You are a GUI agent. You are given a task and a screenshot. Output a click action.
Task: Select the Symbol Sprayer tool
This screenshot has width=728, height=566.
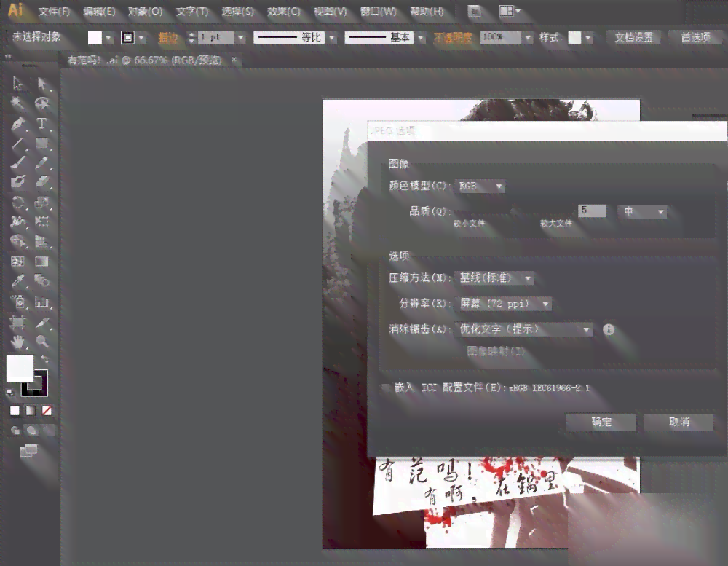pyautogui.click(x=17, y=302)
